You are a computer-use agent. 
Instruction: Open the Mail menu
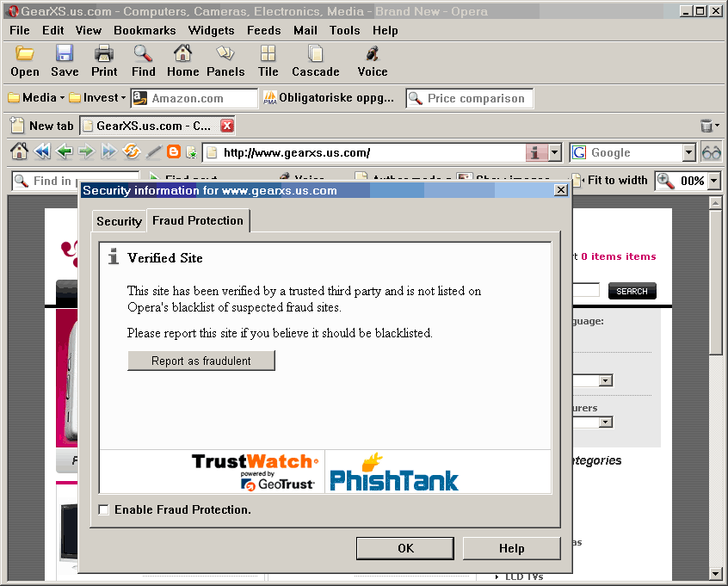click(305, 31)
